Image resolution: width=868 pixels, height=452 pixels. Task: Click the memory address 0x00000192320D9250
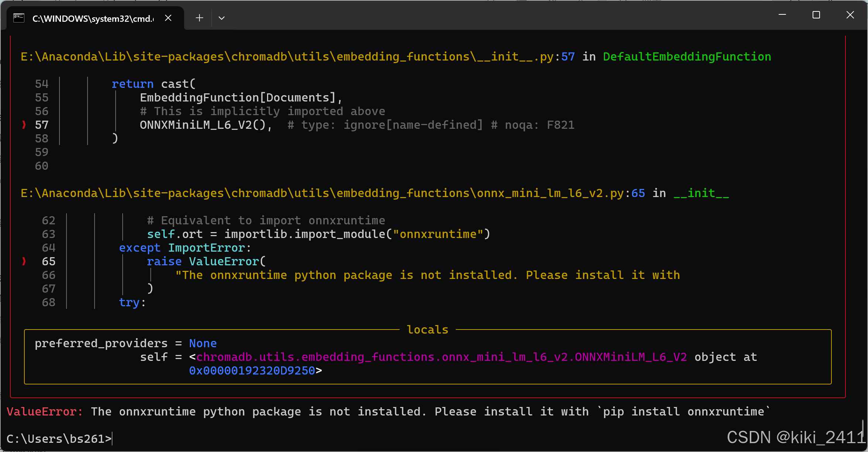coord(252,371)
